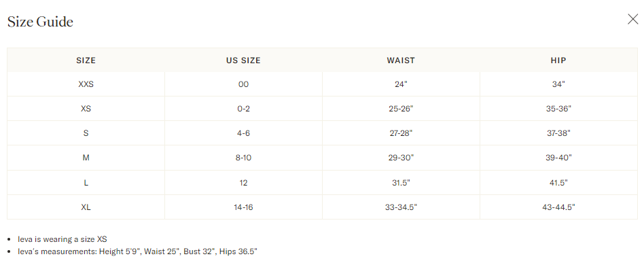Image resolution: width=644 pixels, height=280 pixels.
Task: Select the XL size cell
Action: (86, 207)
